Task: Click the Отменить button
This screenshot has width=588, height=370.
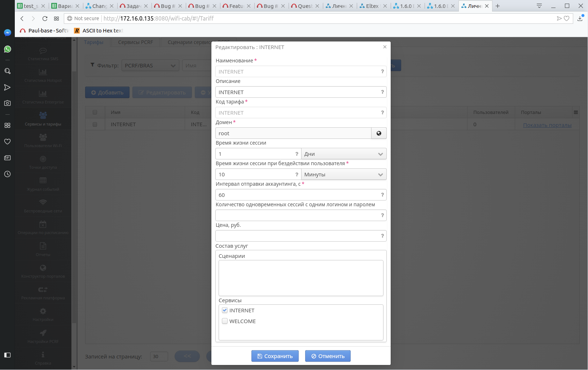Action: point(328,356)
